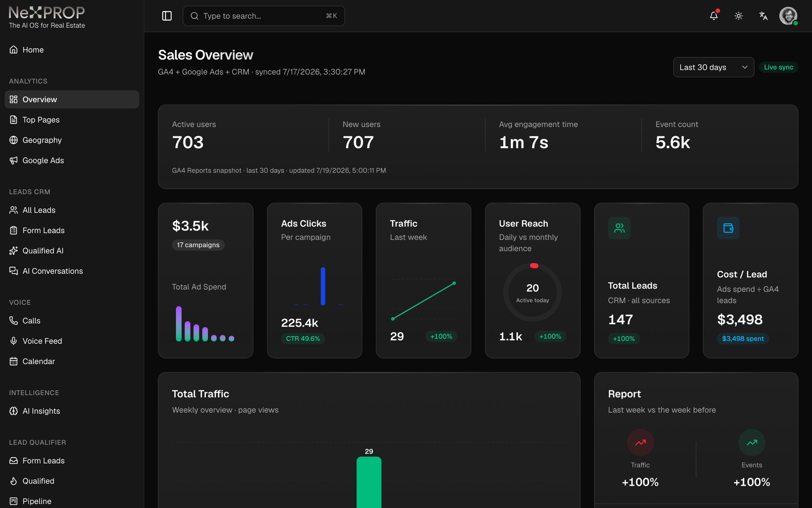Click inbox icon beside Lead Qualifier Form Leads

(14, 460)
